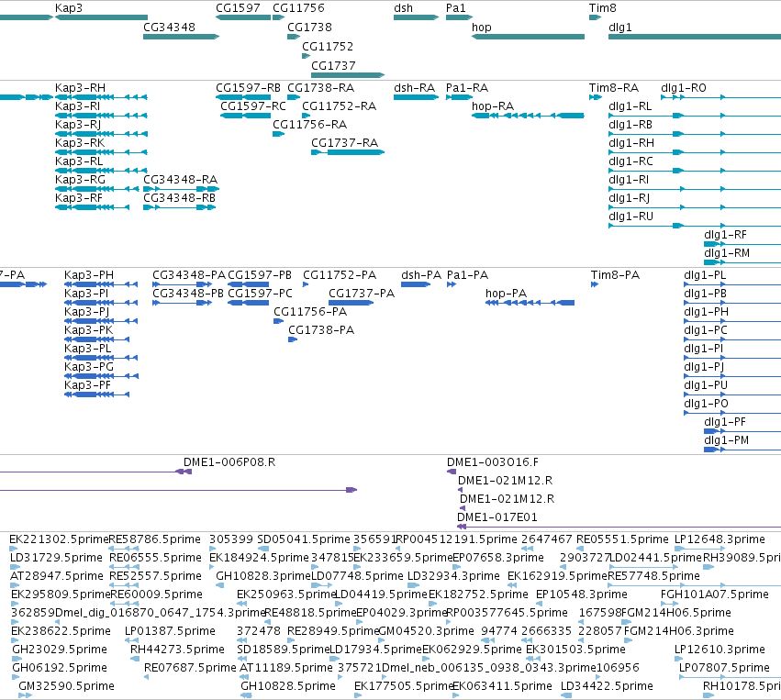Select the dsh gene feature

(x=416, y=17)
